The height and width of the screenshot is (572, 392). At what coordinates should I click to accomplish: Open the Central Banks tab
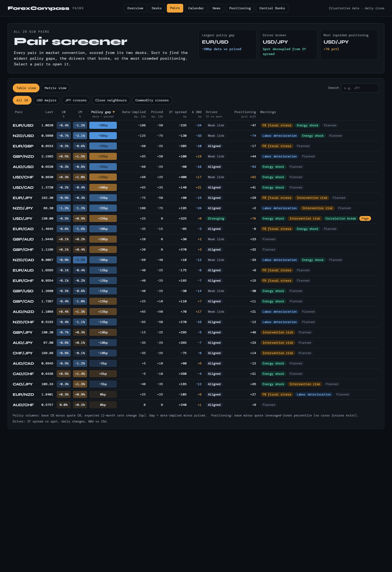point(272,8)
